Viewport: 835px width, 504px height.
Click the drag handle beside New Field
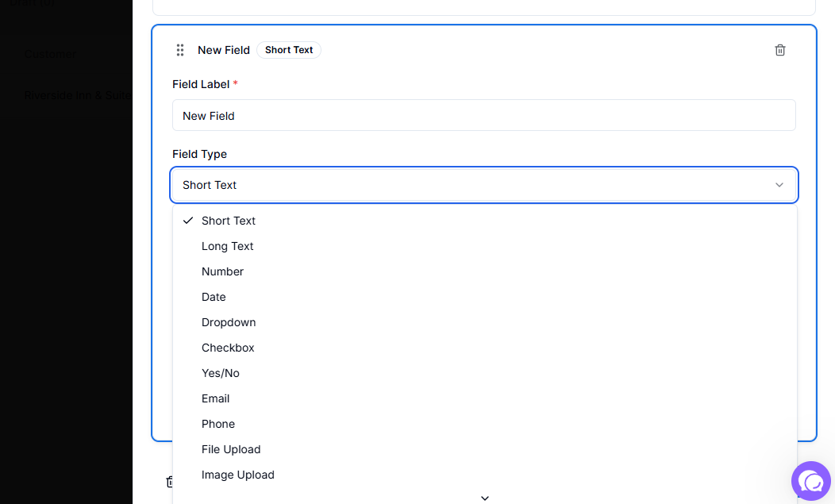pos(180,49)
